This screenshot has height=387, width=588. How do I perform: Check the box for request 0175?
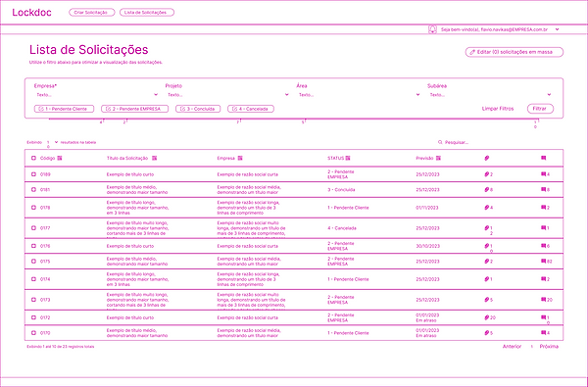[x=33, y=262]
